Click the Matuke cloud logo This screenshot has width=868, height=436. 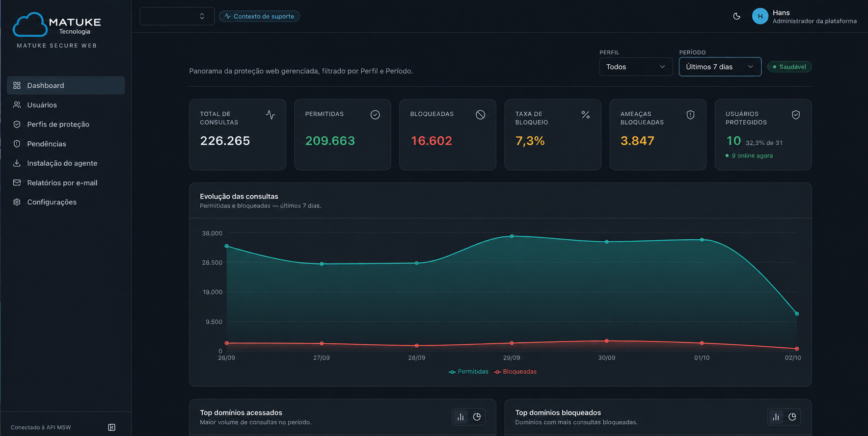[30, 25]
